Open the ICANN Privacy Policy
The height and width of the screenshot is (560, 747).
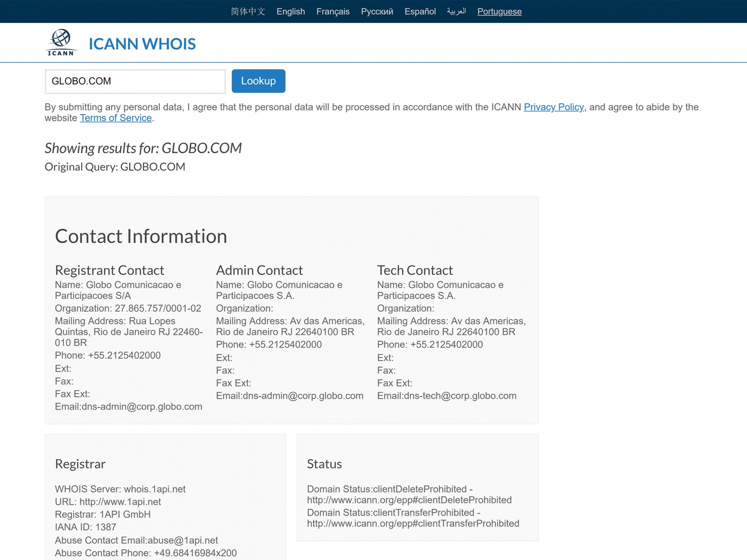pyautogui.click(x=553, y=107)
